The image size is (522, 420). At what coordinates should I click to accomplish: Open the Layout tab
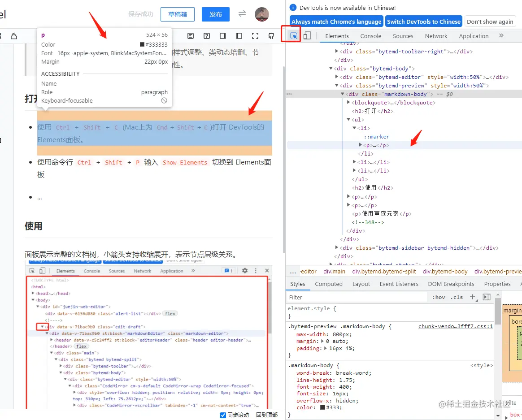361,284
